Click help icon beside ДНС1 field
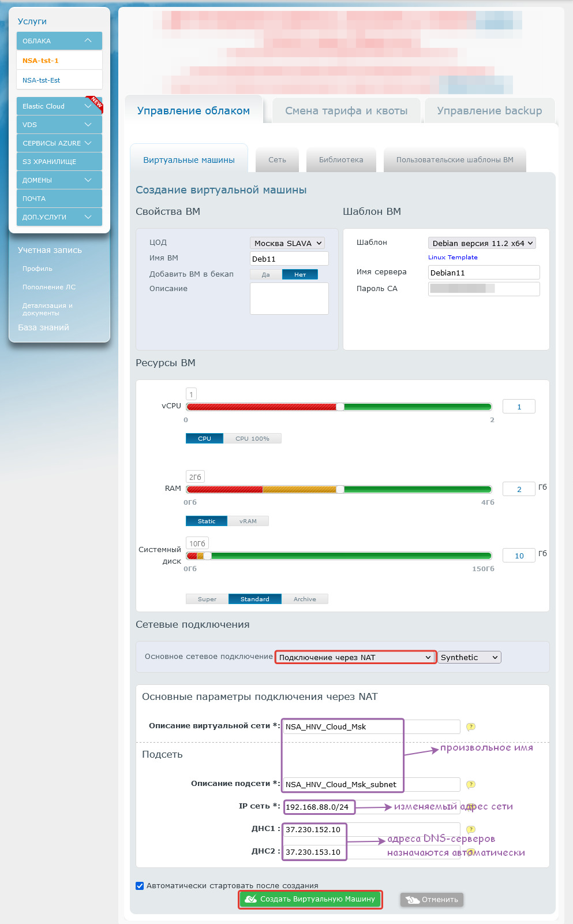The width and height of the screenshot is (573, 924). 471,829
